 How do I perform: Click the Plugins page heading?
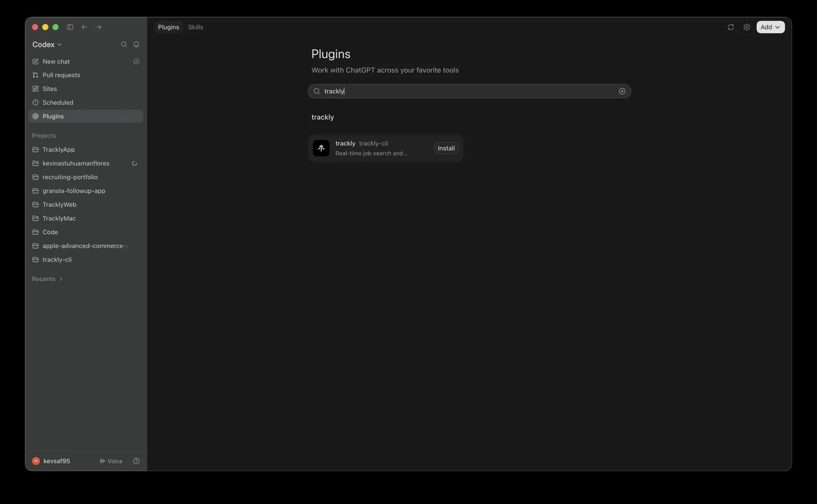click(331, 54)
